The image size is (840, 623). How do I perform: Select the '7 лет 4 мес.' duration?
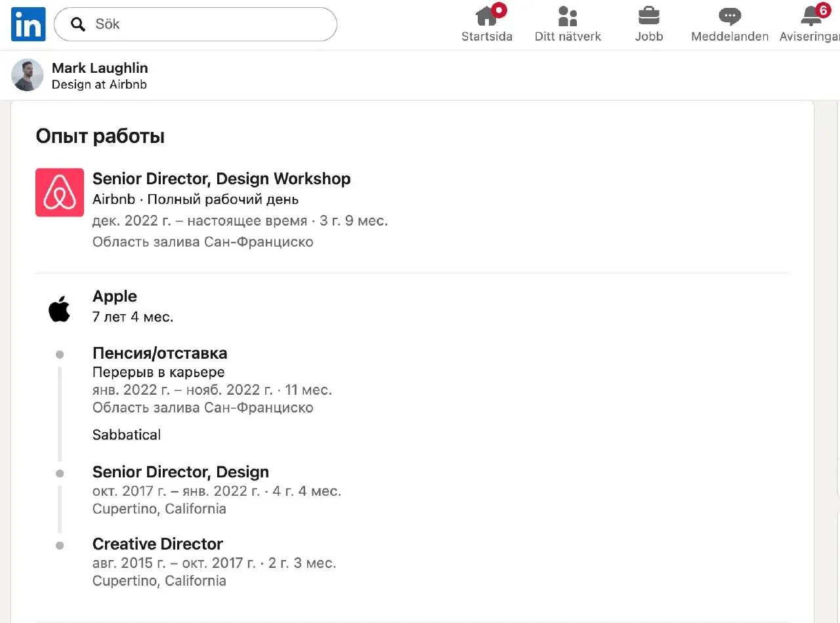coord(133,317)
